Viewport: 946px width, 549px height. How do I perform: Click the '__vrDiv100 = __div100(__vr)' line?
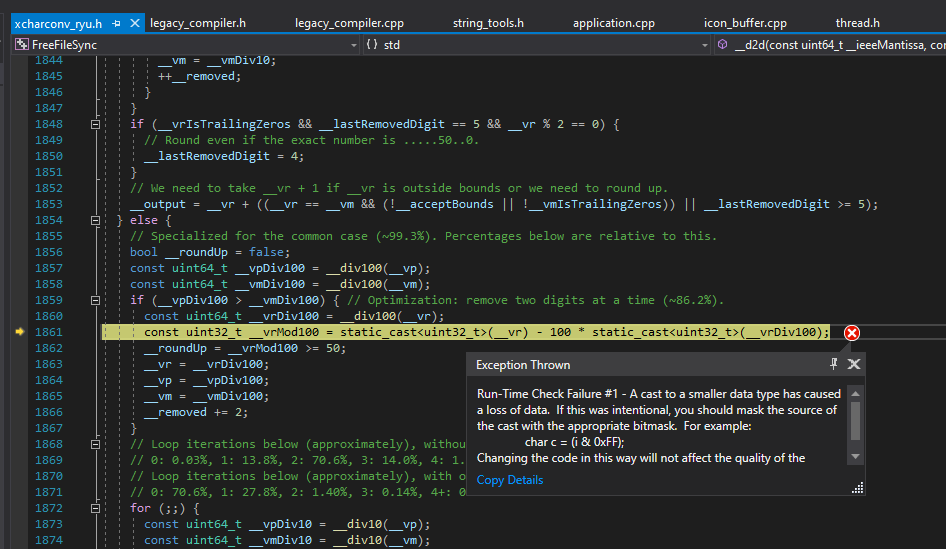[x=294, y=316]
